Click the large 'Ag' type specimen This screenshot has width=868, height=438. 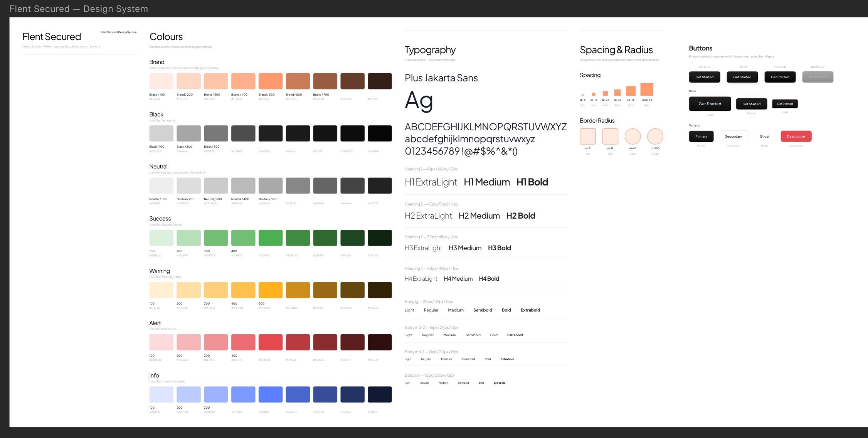tap(419, 101)
